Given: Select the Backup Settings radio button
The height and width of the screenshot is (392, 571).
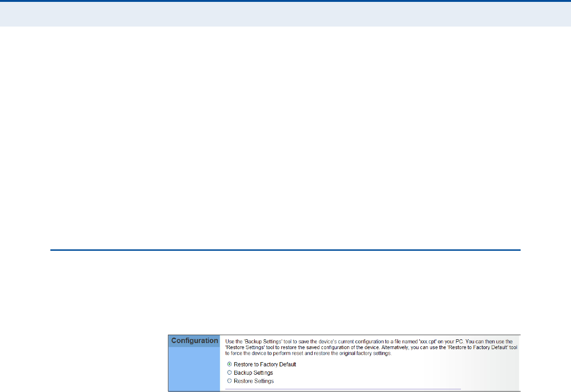Looking at the screenshot, I should pos(229,372).
